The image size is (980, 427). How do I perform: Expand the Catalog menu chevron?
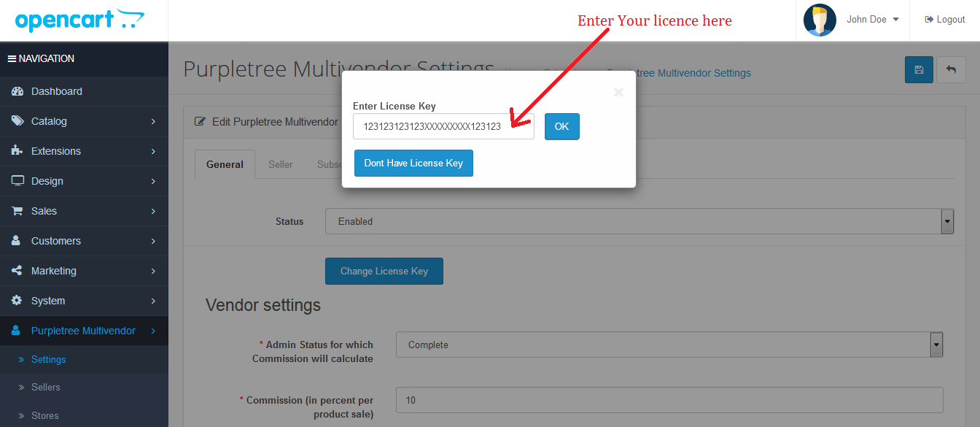[x=153, y=121]
